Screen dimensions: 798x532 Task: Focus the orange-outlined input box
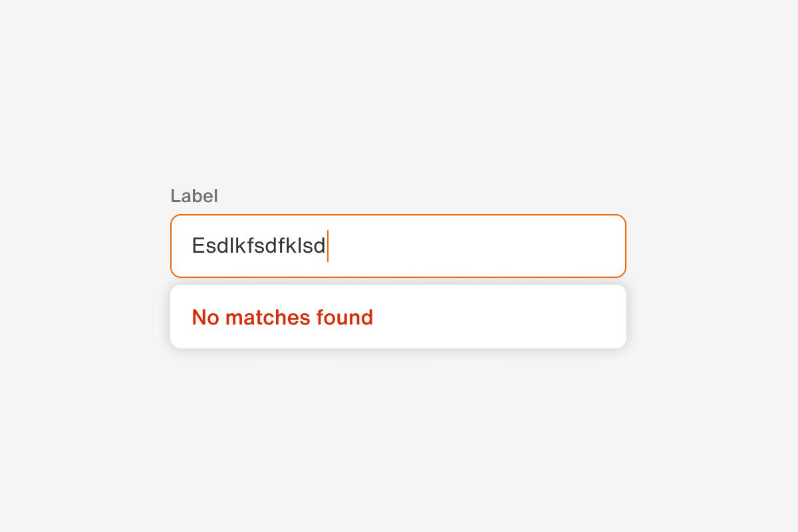click(x=398, y=245)
